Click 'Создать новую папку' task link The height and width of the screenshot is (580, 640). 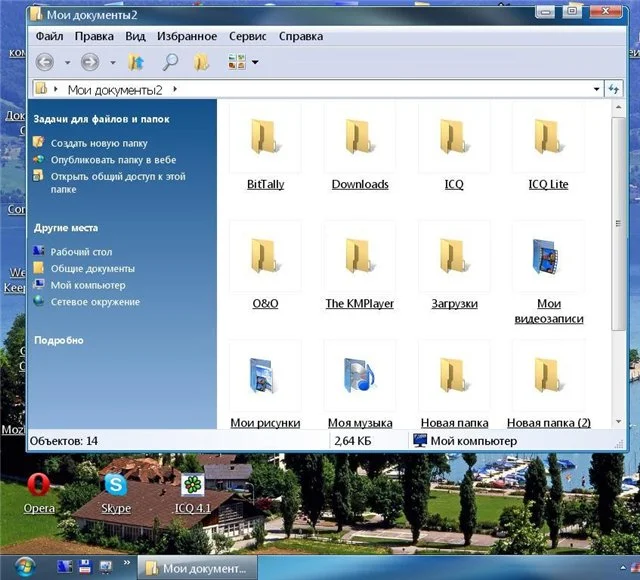[x=98, y=143]
